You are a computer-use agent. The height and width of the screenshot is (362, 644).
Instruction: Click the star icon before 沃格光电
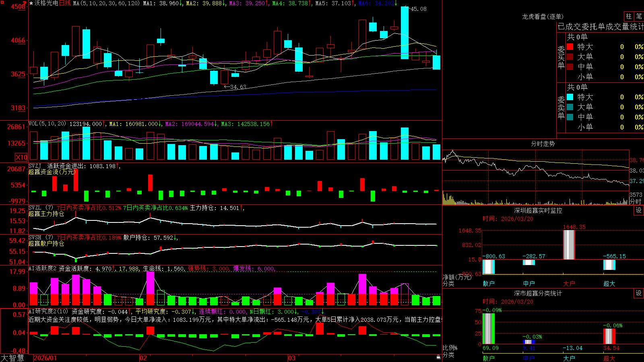pos(31,3)
